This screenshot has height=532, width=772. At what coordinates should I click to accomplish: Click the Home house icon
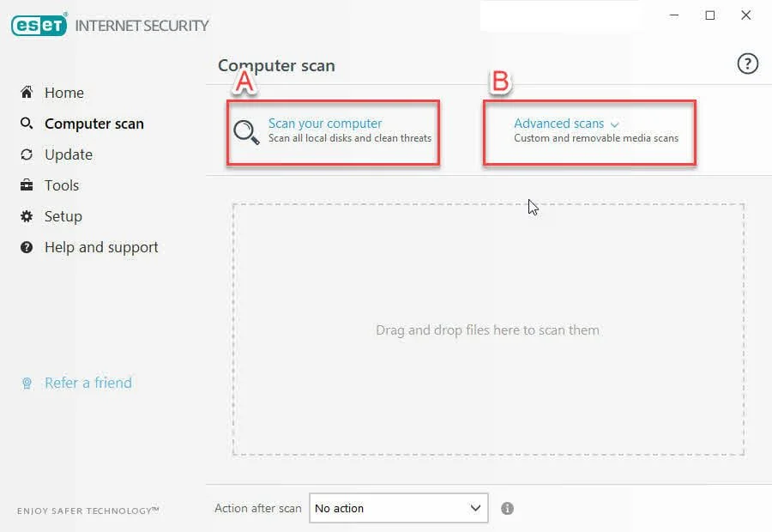tap(27, 93)
